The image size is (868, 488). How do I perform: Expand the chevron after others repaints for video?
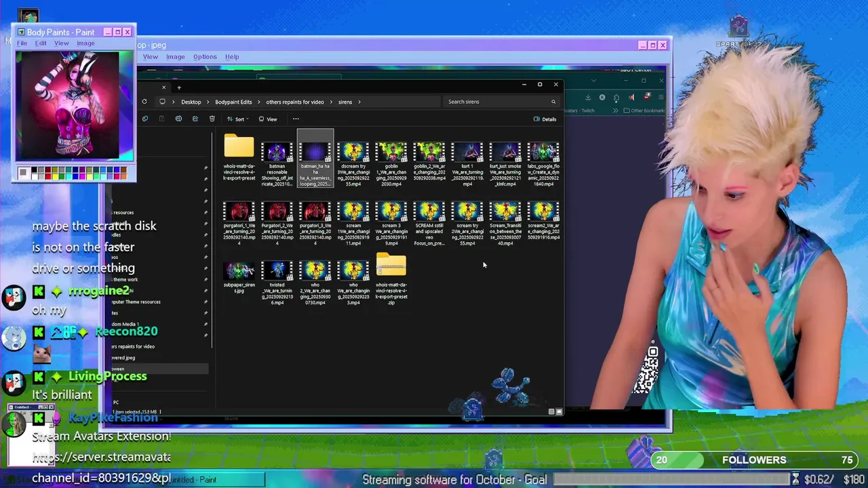click(x=332, y=102)
